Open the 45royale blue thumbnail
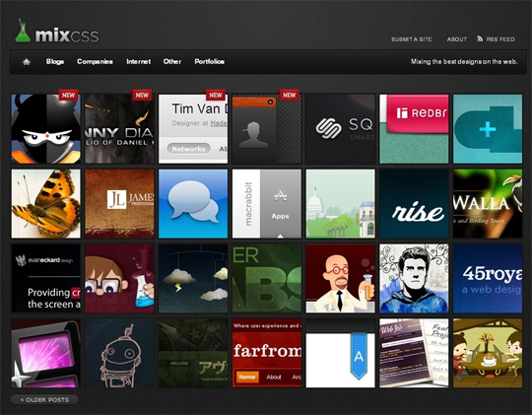 [488, 278]
